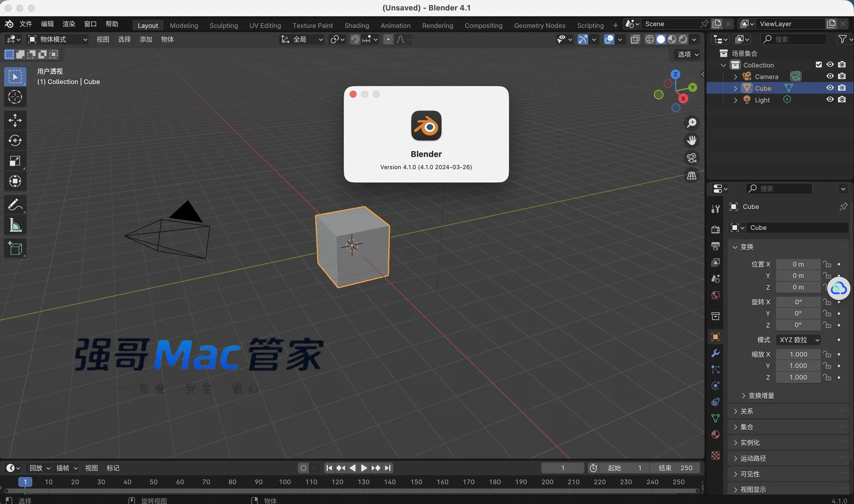Disable Camera rendering in outliner
854x504 pixels.
click(842, 76)
